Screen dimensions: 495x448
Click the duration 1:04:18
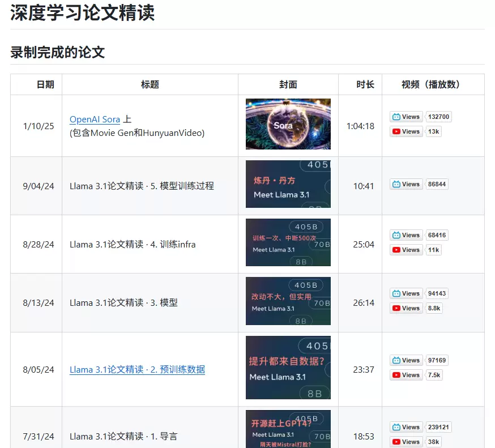click(361, 126)
